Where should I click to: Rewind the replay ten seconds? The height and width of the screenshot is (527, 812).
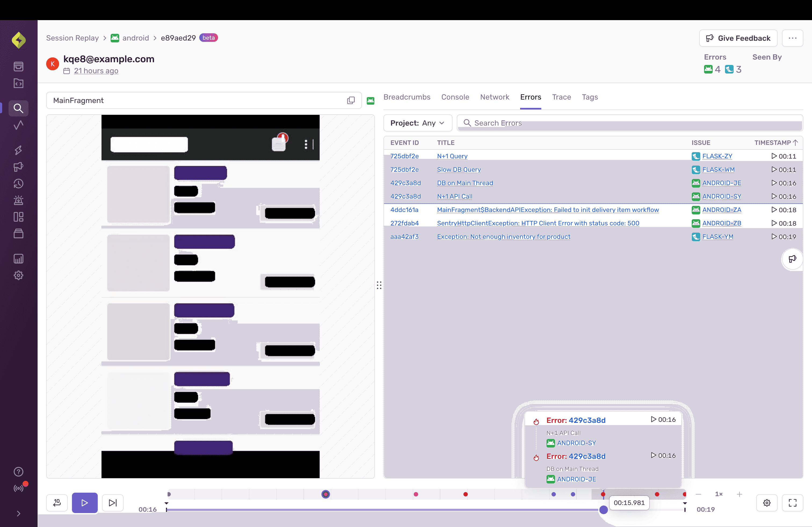[57, 503]
